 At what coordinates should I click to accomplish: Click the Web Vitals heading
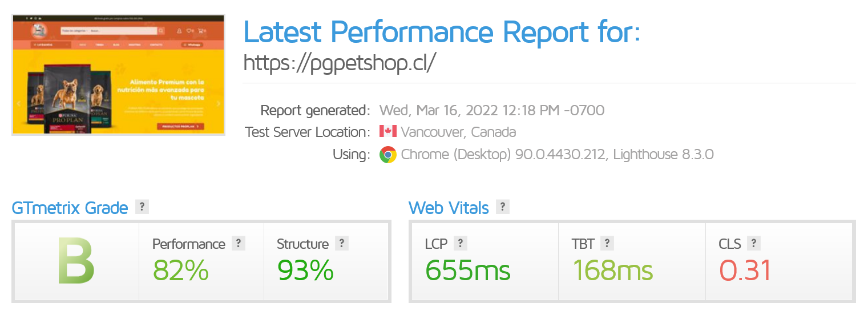tap(449, 208)
